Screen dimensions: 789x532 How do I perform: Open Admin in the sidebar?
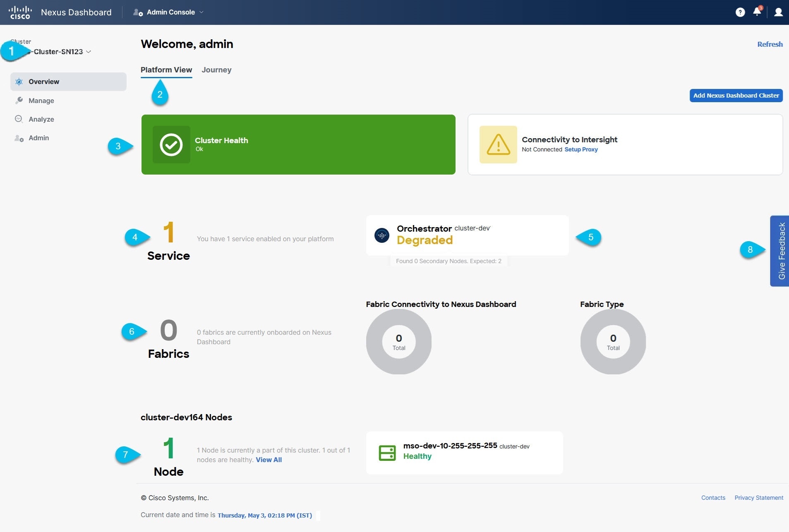68,138
